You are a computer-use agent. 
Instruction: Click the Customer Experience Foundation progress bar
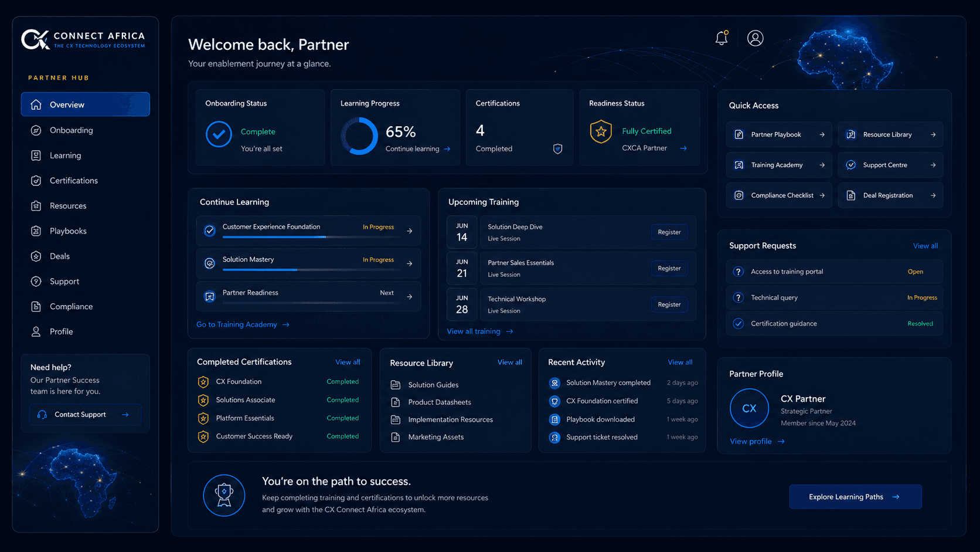(x=309, y=237)
